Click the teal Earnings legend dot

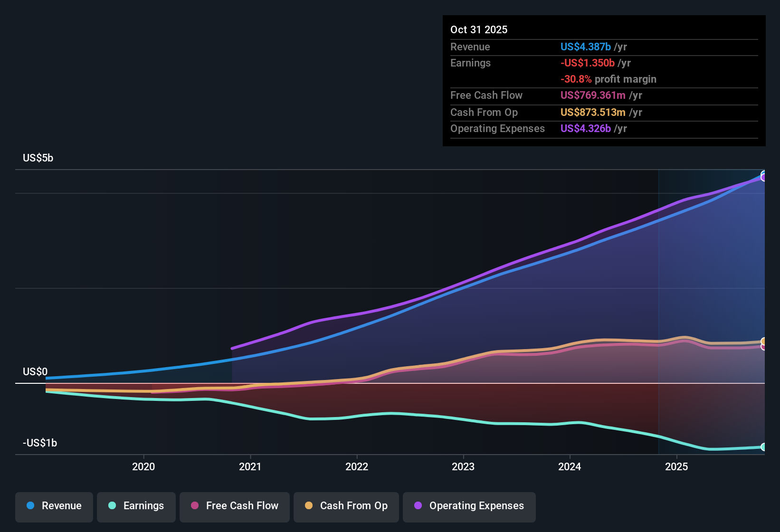pos(112,506)
